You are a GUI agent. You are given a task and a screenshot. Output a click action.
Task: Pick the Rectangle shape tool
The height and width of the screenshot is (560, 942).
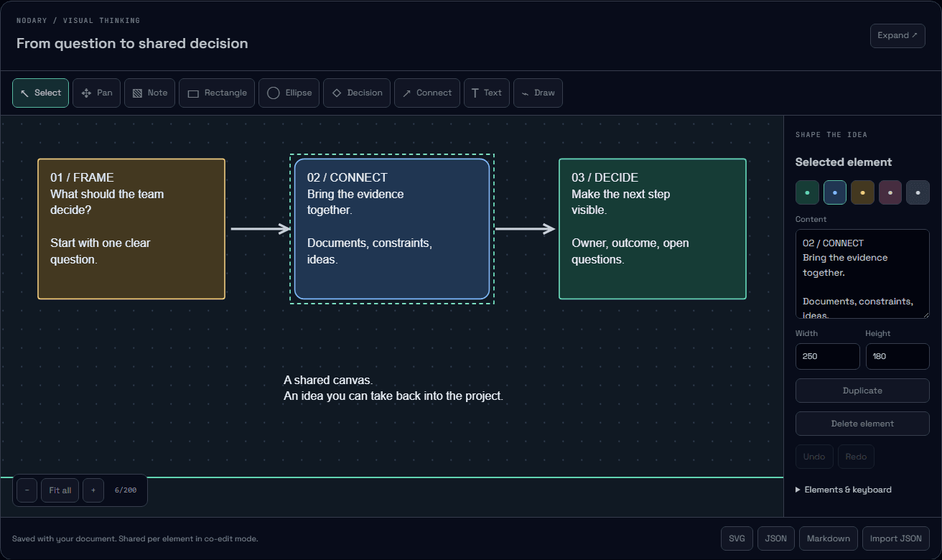[x=217, y=93]
